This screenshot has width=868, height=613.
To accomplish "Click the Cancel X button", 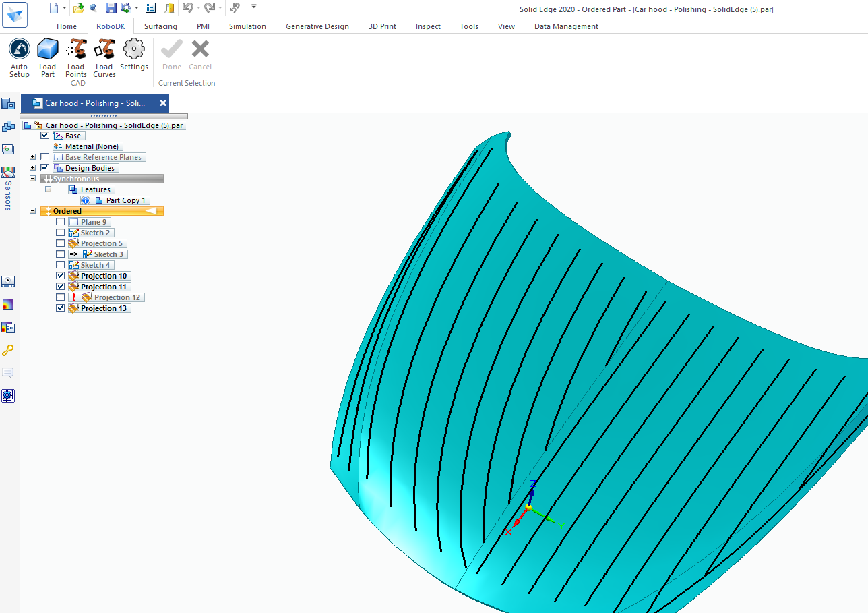I will click(x=200, y=55).
